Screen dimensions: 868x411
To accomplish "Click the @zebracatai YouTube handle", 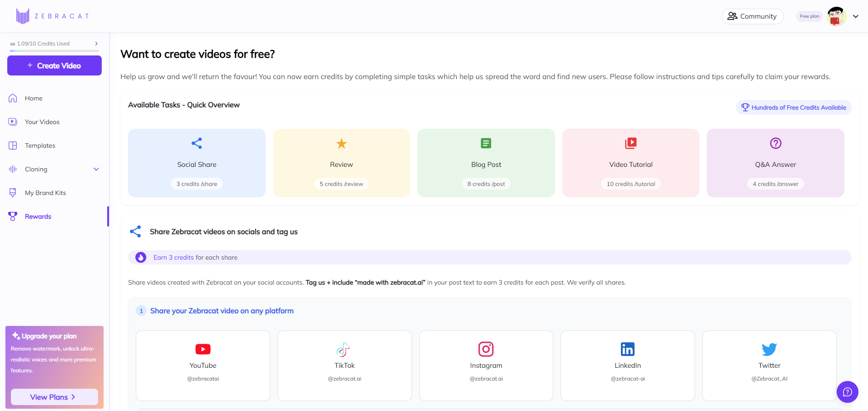I will (x=203, y=379).
